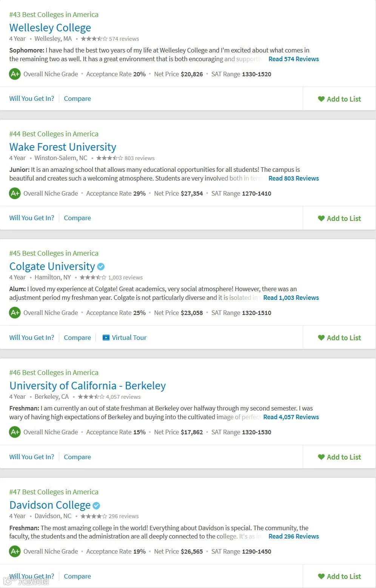This screenshot has height=588, width=376.
Task: Click the A+ grade badge for Wake Forest
Action: [15, 193]
